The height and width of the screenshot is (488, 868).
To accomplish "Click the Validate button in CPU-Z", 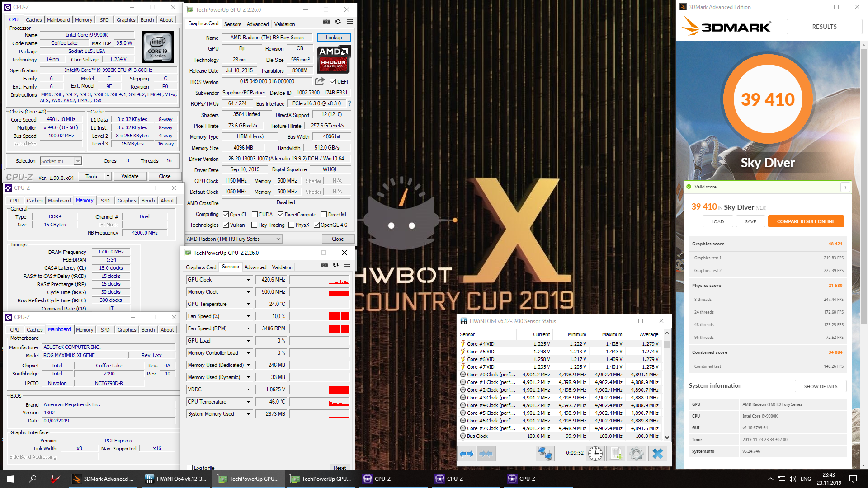I will click(x=130, y=176).
